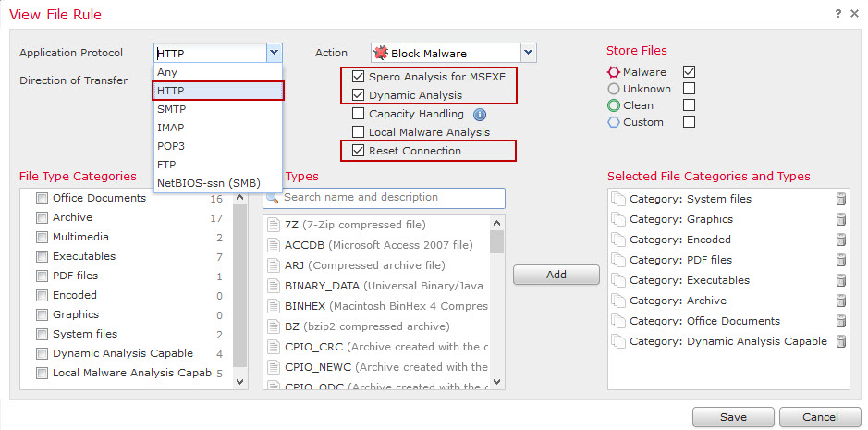Check Unknown store files checkbox

tap(690, 89)
